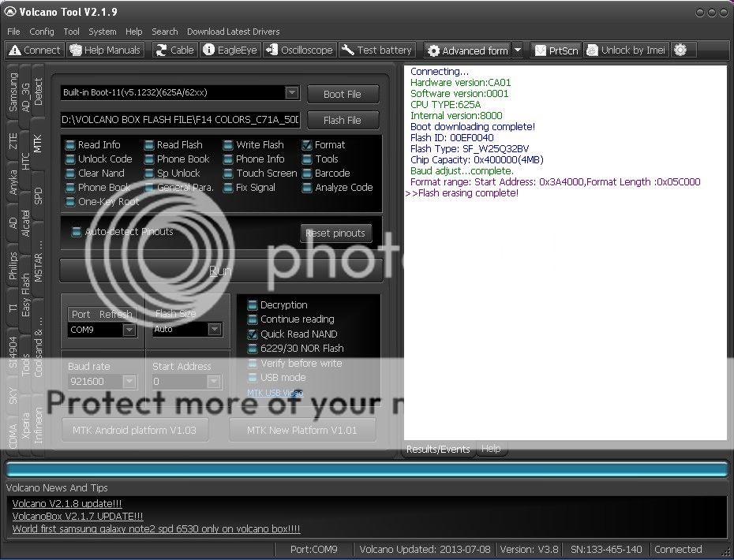Image resolution: width=734 pixels, height=560 pixels.
Task: Expand the Start Address dropdown
Action: click(213, 382)
